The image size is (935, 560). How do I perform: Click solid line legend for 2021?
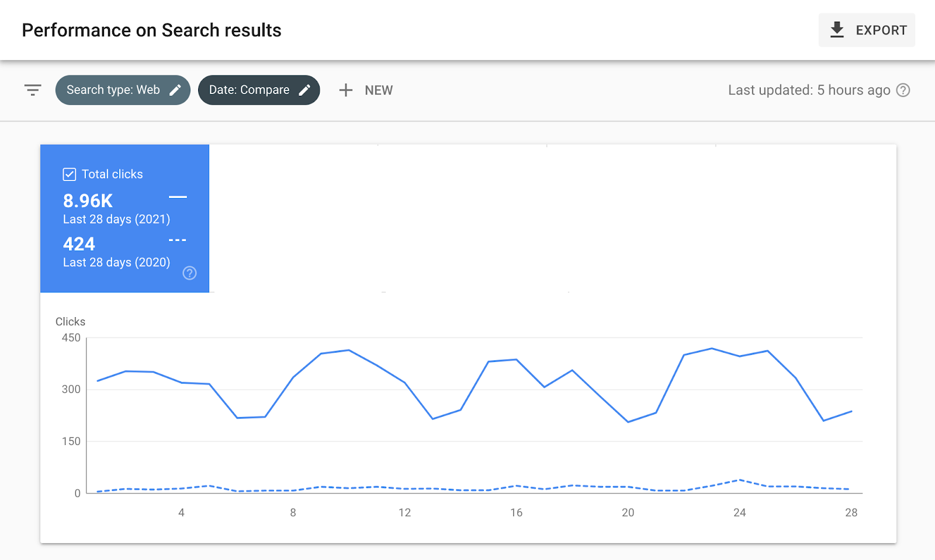click(x=178, y=197)
